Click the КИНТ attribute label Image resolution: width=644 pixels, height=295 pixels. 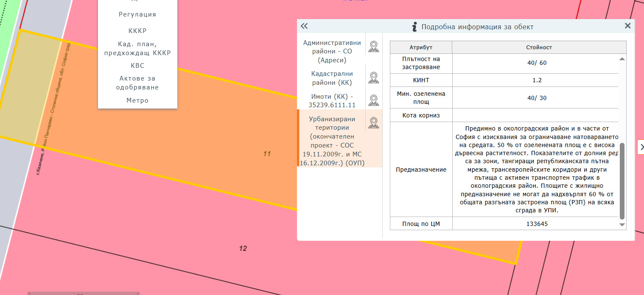[421, 80]
